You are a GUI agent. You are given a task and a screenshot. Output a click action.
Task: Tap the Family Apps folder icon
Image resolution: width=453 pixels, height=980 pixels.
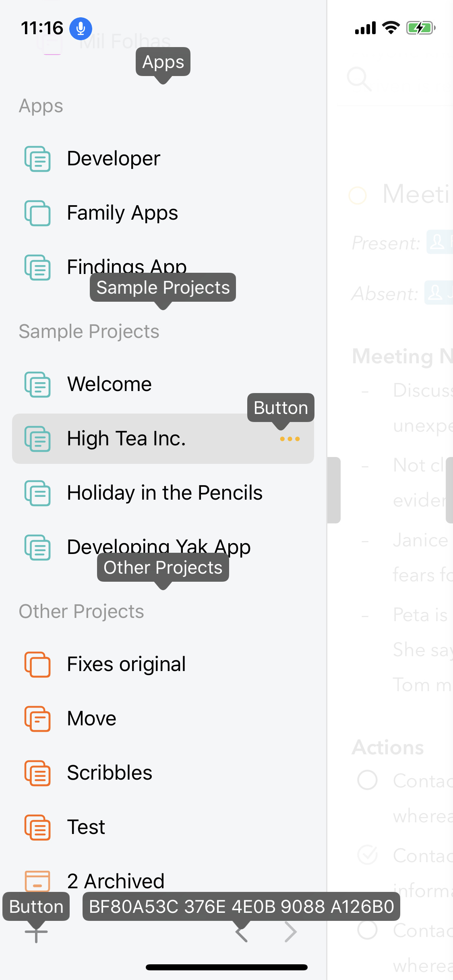point(37,213)
